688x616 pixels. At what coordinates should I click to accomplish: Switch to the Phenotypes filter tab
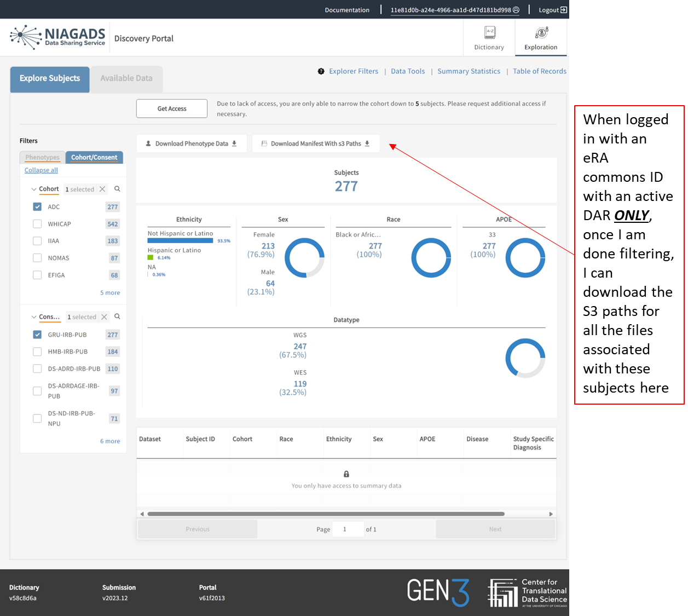(42, 158)
